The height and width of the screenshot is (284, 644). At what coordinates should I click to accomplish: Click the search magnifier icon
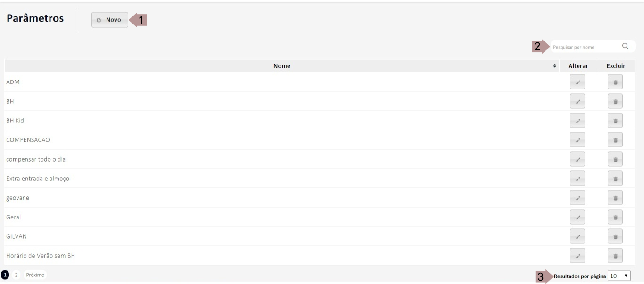625,46
